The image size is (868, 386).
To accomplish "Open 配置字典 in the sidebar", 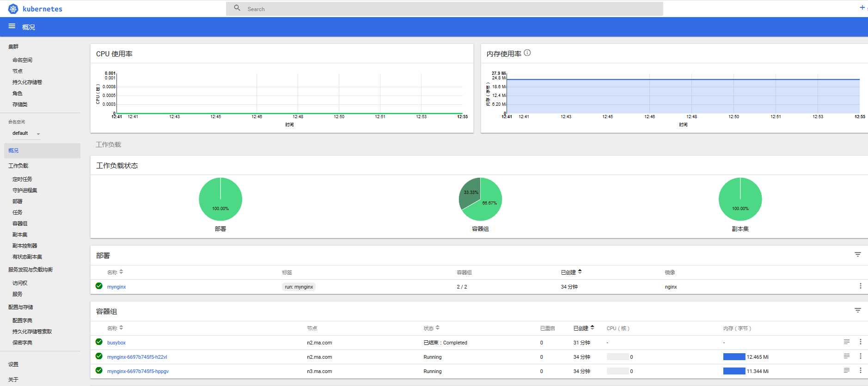I will 22,320.
